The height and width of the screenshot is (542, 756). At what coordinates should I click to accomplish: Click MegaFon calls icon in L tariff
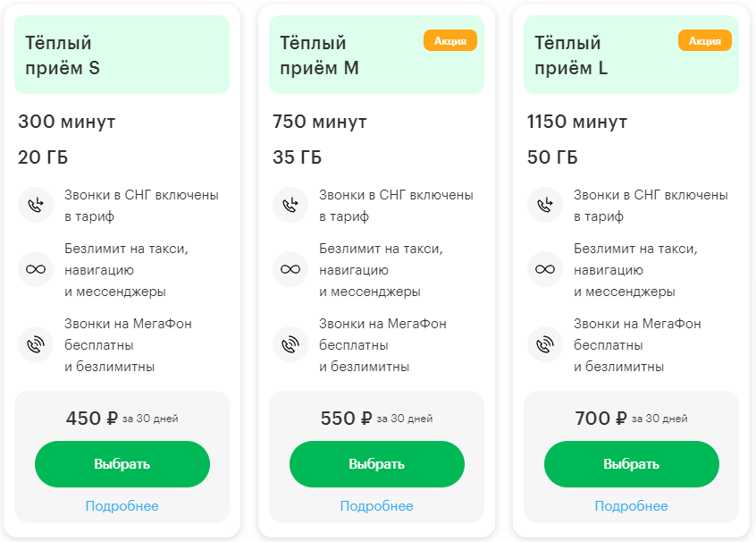pyautogui.click(x=544, y=343)
